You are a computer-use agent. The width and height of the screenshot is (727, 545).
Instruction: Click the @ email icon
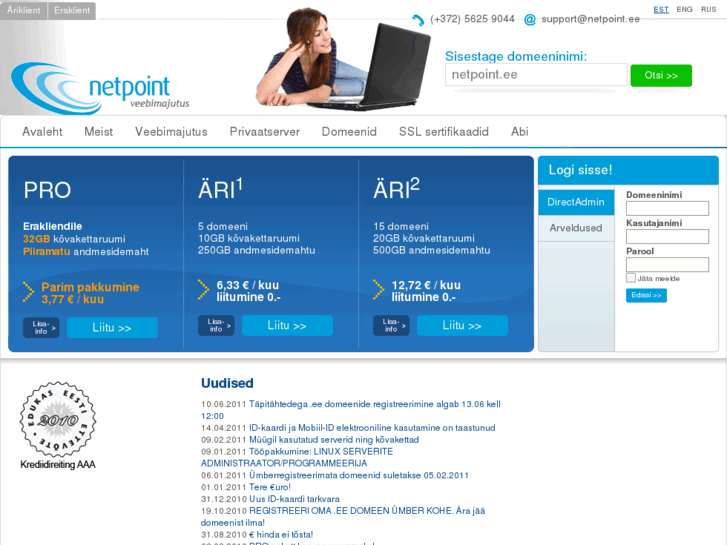click(529, 19)
